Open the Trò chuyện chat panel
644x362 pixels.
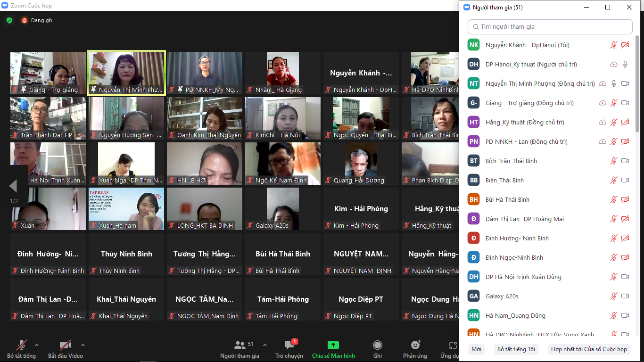point(289,349)
